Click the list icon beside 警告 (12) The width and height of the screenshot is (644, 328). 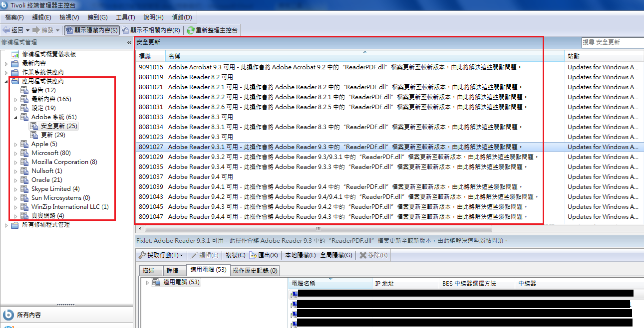pos(24,90)
